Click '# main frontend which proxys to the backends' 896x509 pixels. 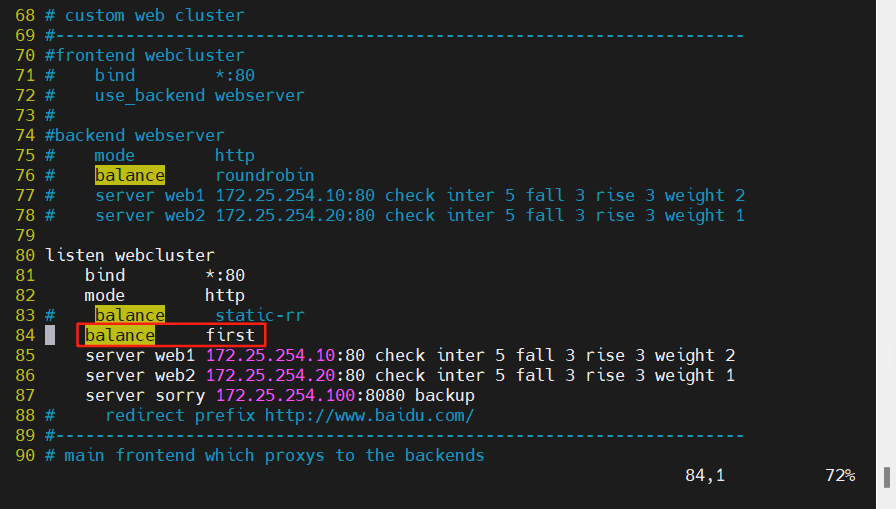(x=265, y=455)
